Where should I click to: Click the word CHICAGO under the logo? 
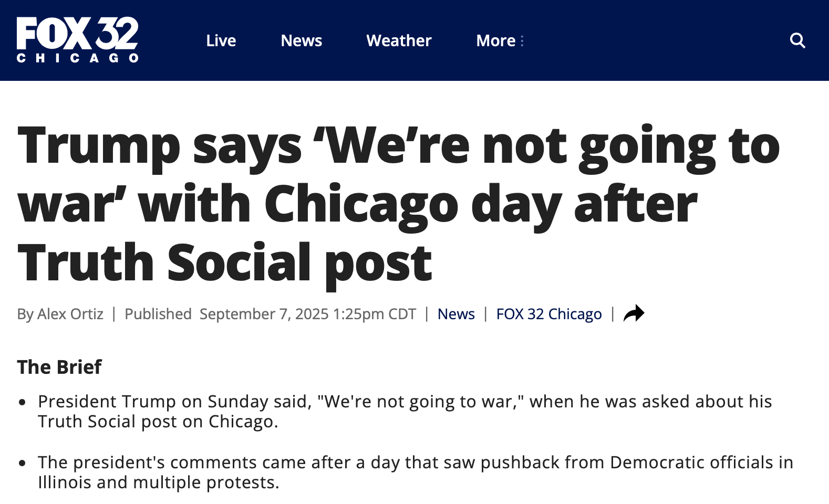pyautogui.click(x=78, y=57)
